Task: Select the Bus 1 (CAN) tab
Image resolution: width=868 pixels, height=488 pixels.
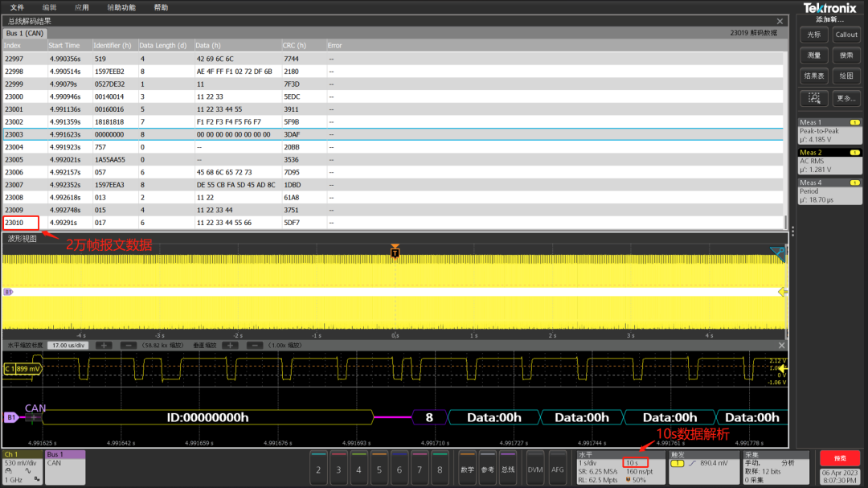Action: pos(25,34)
